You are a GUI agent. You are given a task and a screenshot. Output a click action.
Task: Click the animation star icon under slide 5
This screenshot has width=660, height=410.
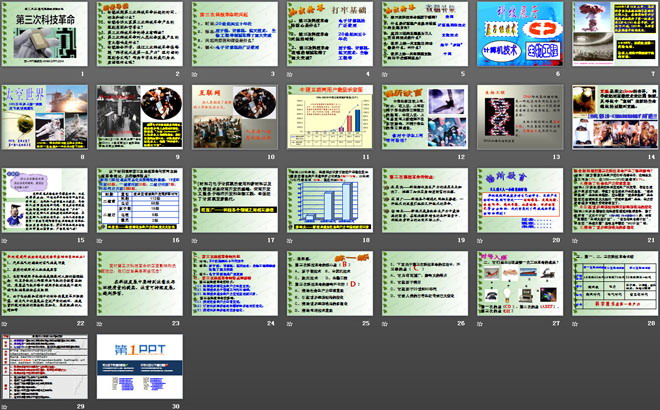(384, 74)
